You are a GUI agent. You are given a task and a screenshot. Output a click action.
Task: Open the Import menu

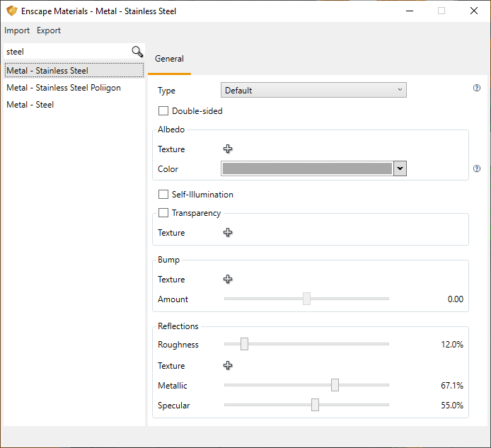click(17, 30)
